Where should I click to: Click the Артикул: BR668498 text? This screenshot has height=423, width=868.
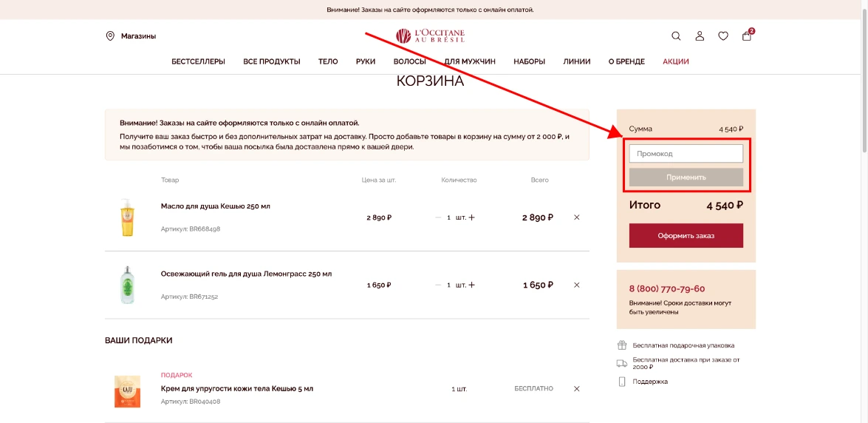(191, 229)
